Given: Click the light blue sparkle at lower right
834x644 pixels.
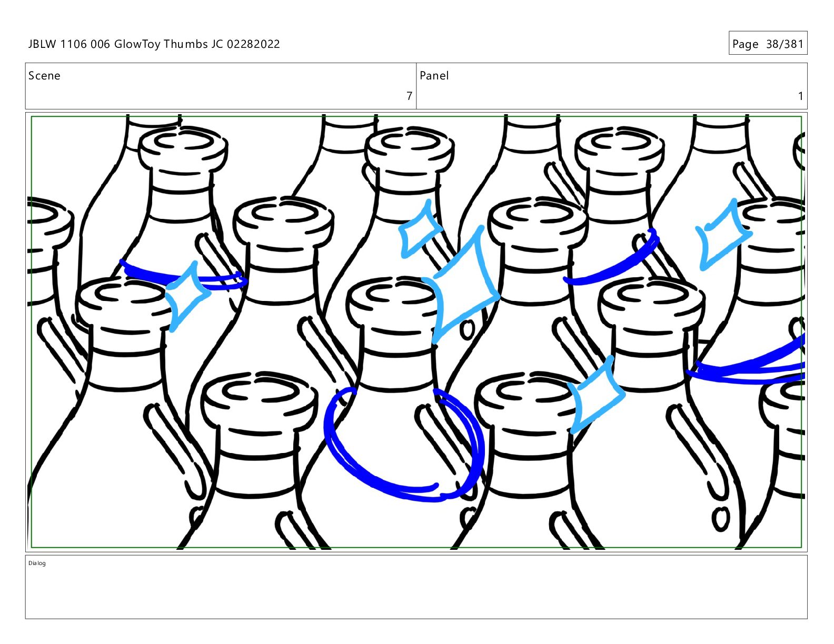Looking at the screenshot, I should click(x=597, y=394).
